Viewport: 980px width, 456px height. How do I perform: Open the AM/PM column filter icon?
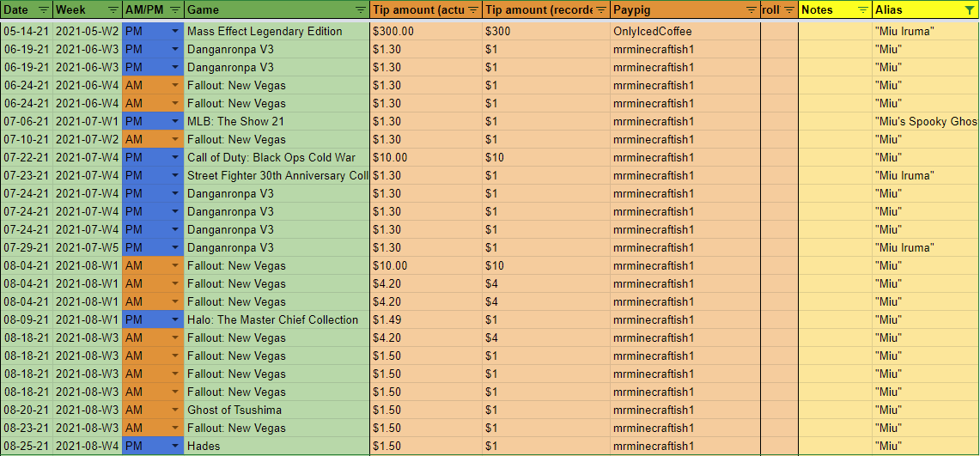[x=174, y=10]
